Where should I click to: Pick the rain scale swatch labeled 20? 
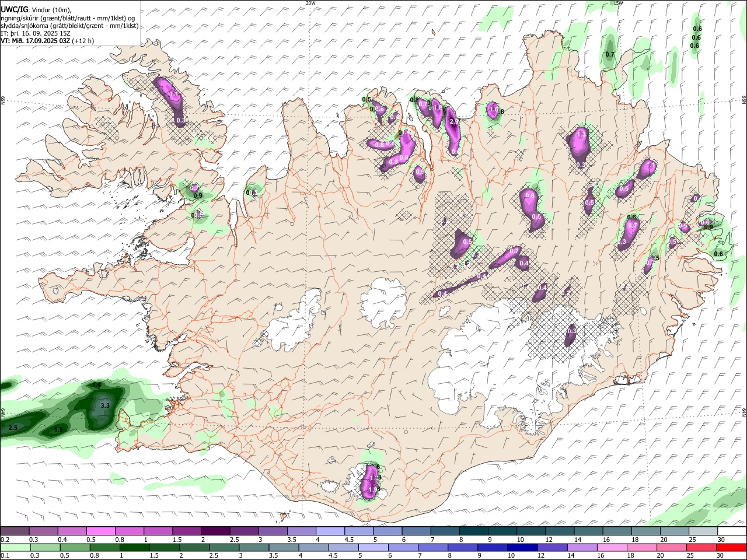pos(672,547)
